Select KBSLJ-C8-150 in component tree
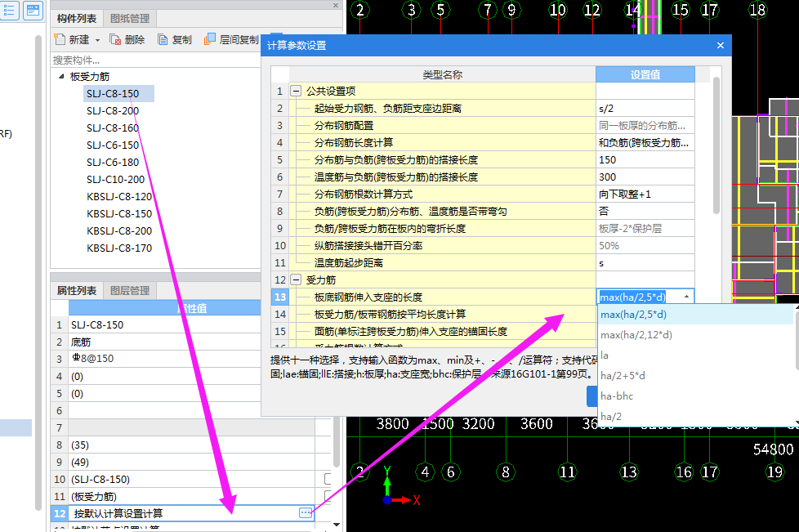Screen dimensions: 799x532 (x=119, y=213)
